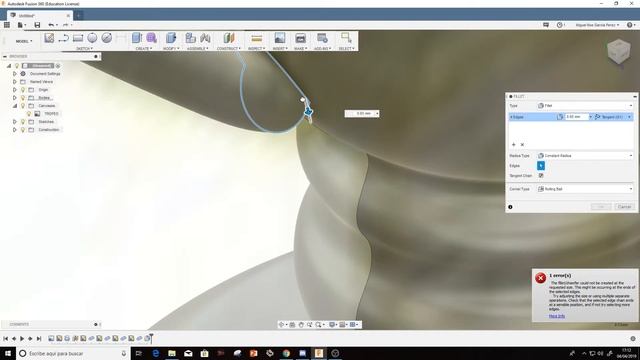
Task: Play the timeline
Action: (x=22, y=338)
